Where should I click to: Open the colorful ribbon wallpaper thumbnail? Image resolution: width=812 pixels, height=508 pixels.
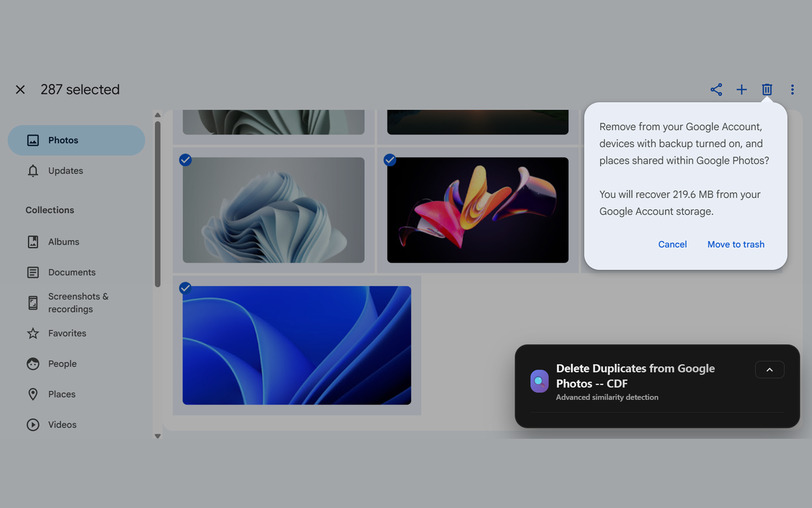478,210
